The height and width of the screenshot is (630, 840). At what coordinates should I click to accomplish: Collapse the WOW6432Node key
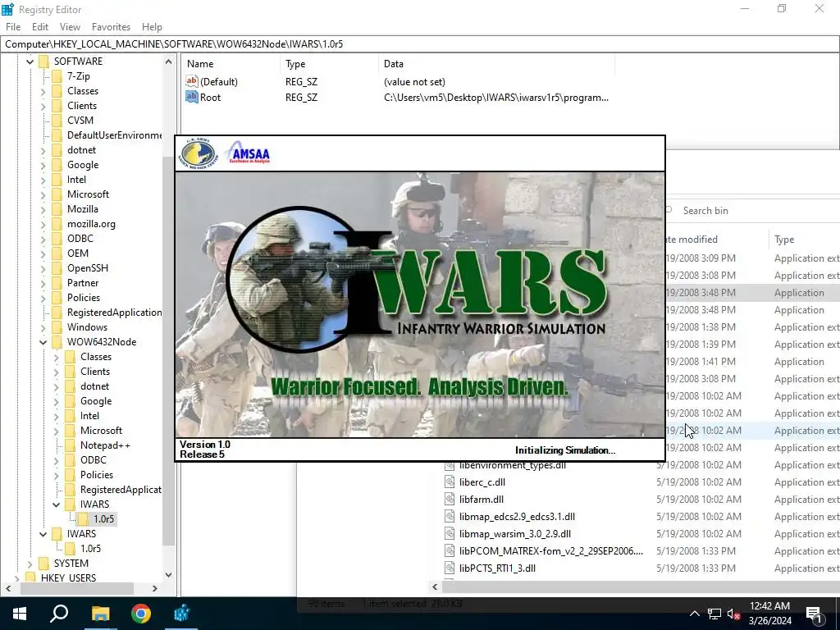click(x=43, y=342)
